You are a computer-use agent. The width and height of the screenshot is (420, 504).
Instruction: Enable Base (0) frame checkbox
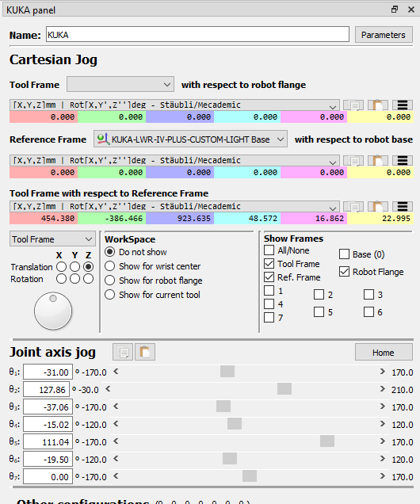coord(344,254)
